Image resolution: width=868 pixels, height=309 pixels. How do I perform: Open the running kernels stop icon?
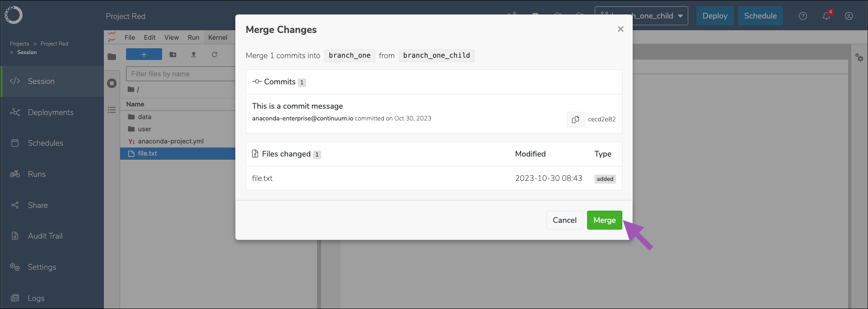point(112,83)
